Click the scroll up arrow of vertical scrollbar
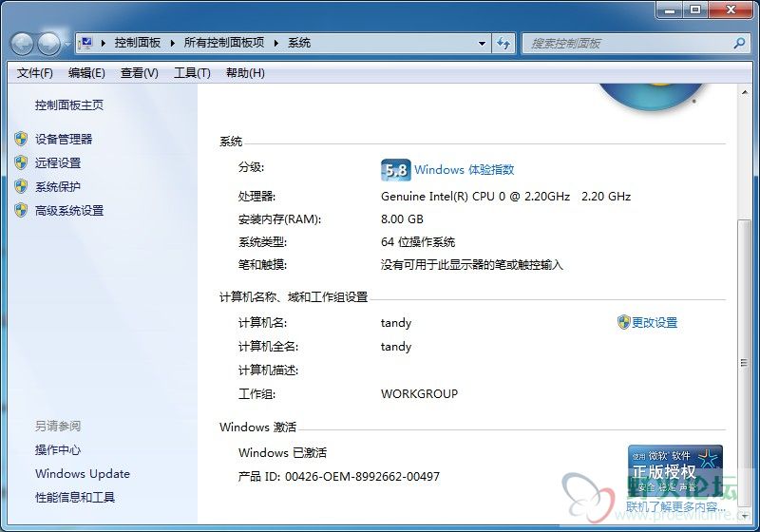This screenshot has width=760, height=532. 745,92
